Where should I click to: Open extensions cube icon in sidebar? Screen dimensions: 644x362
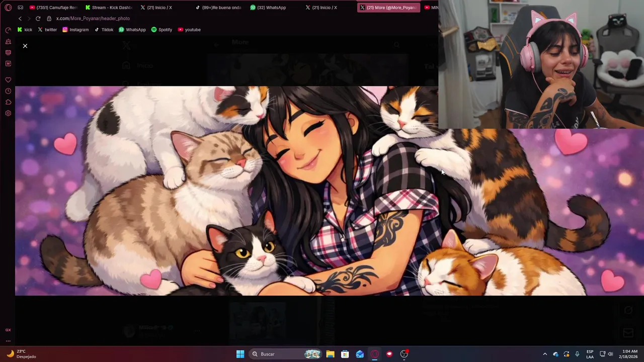tap(8, 102)
